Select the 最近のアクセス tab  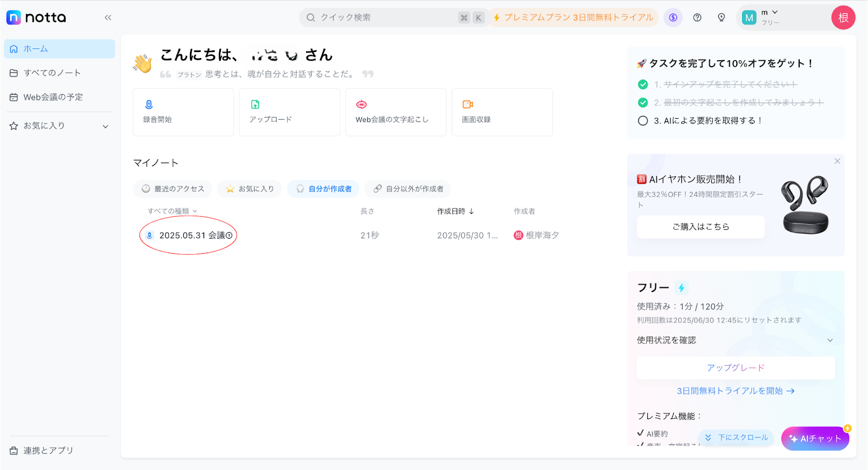coord(174,189)
